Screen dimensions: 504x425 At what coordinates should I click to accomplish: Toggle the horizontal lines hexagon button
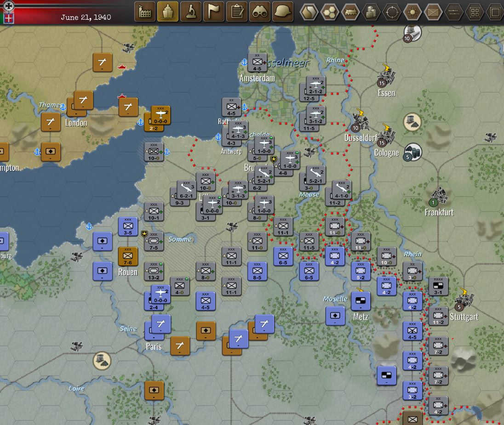[453, 12]
